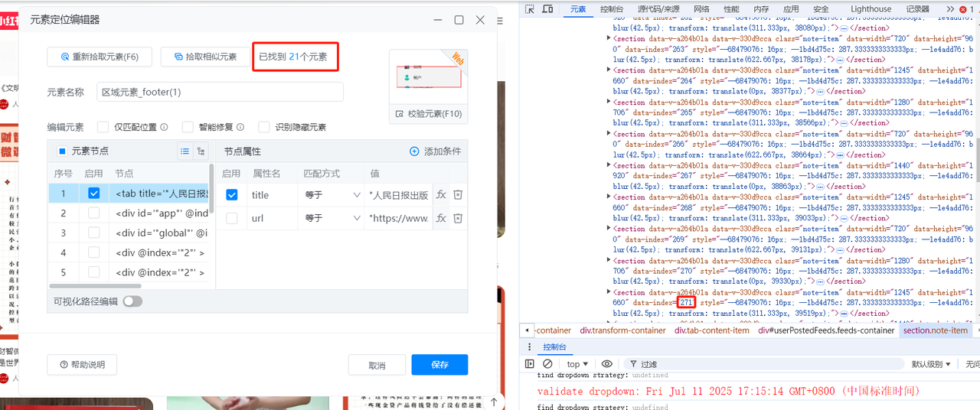Click the 重新拾取元素(F6) button

click(x=100, y=57)
